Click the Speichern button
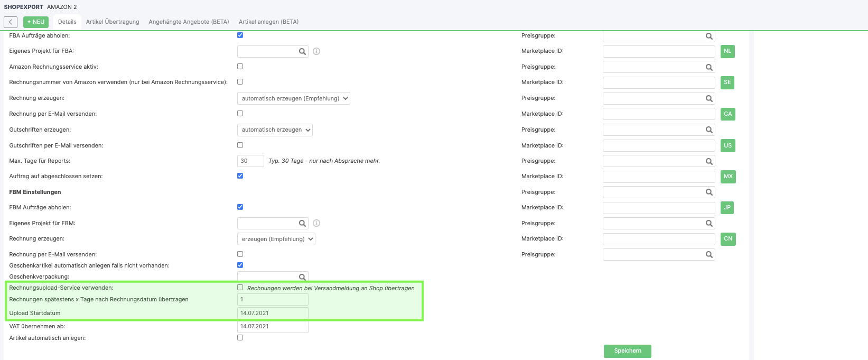This screenshot has height=360, width=868. (627, 351)
